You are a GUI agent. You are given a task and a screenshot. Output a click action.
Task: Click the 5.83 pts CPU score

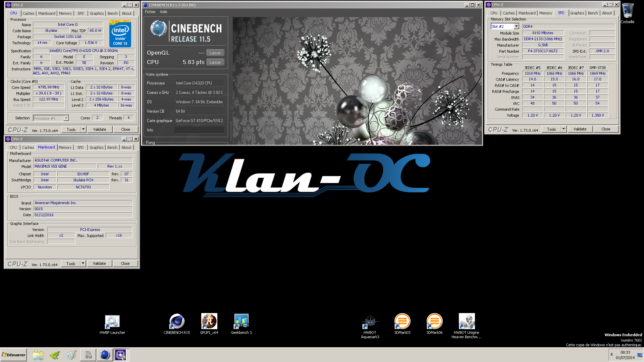(194, 62)
